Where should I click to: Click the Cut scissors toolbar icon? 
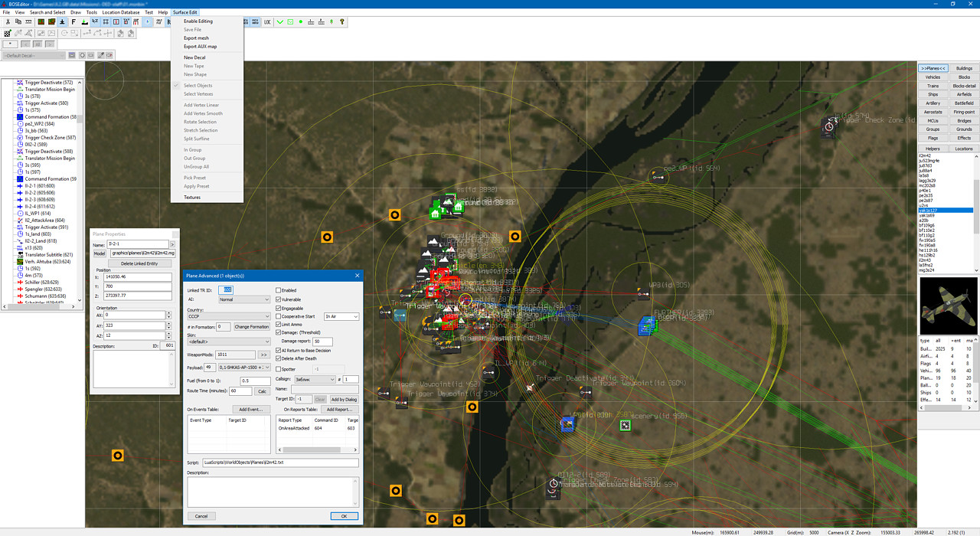tap(8, 21)
